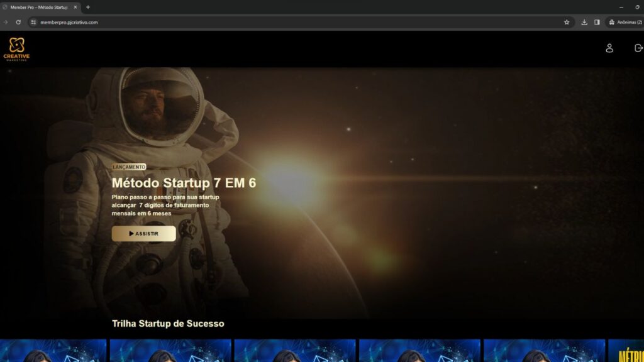
Task: Open the browser downloads icon
Action: [x=584, y=22]
